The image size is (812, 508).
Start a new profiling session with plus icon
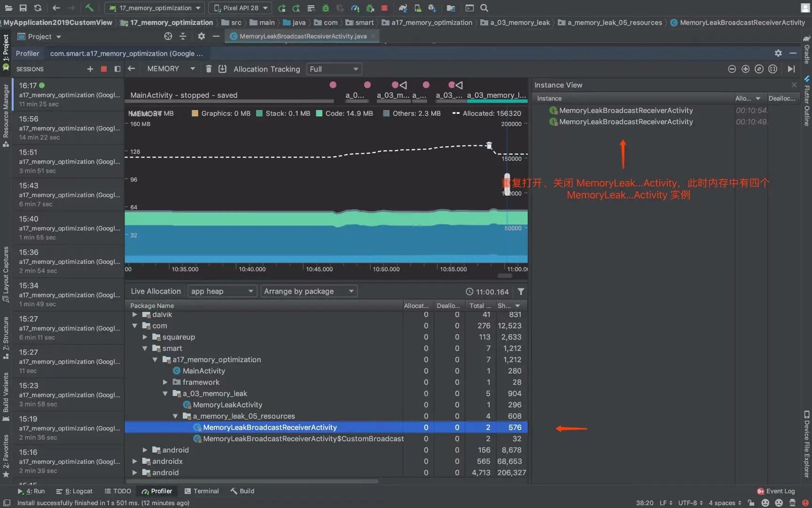[x=90, y=69]
